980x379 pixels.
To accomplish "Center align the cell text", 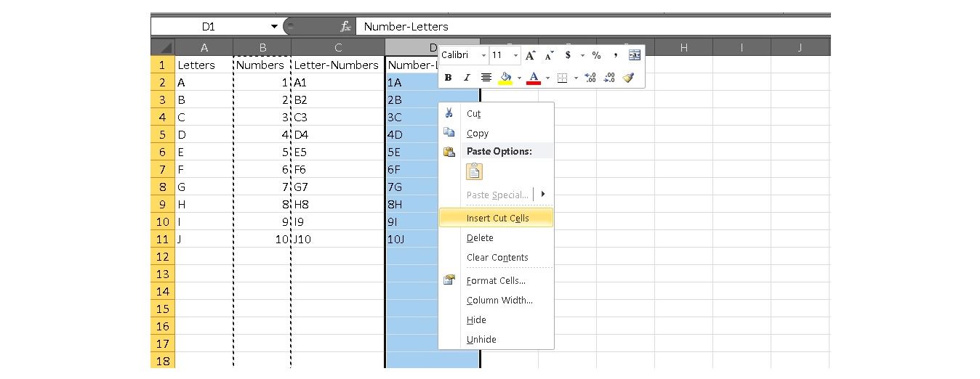I will [x=486, y=78].
